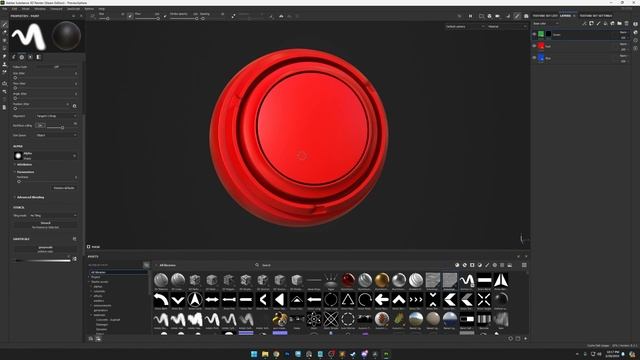Toggle visibility of the Blue layer

534,58
